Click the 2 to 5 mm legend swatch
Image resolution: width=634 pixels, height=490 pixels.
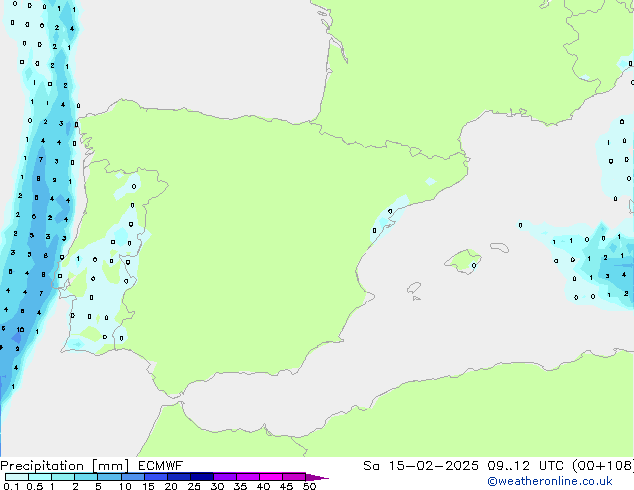click(x=86, y=477)
